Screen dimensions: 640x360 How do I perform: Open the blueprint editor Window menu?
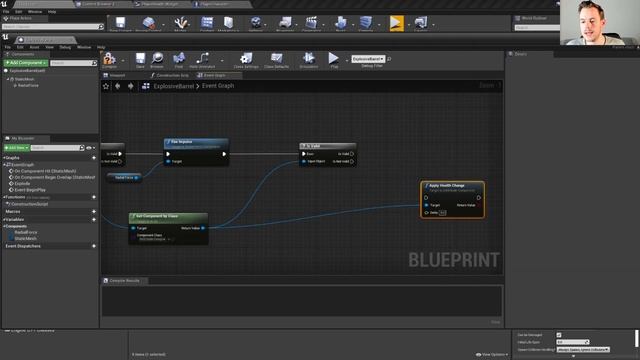(x=84, y=47)
